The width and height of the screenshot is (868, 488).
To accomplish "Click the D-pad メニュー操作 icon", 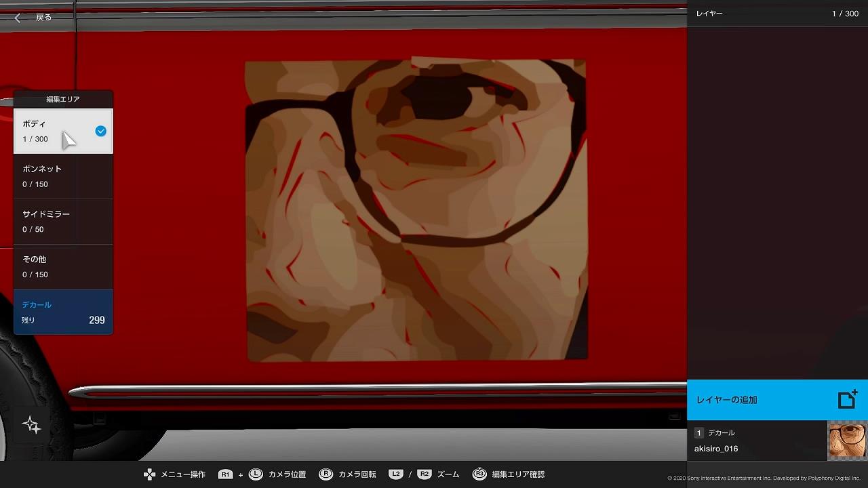I will [149, 474].
